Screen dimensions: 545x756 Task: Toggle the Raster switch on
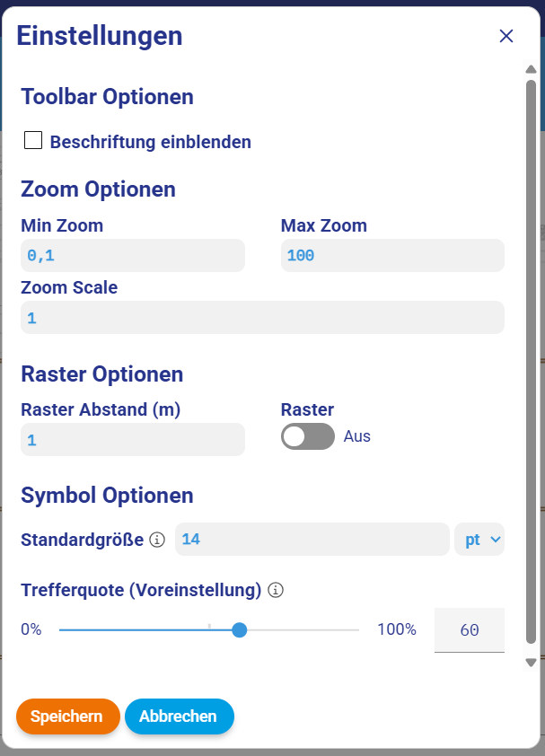pos(307,436)
